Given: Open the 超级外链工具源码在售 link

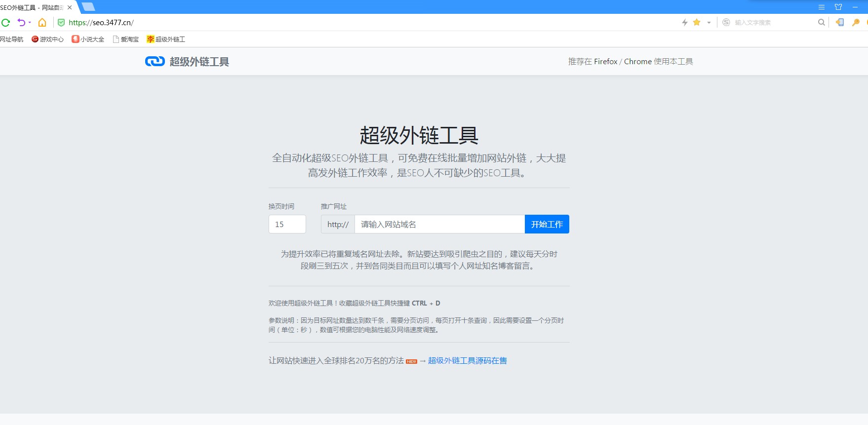Looking at the screenshot, I should (467, 360).
